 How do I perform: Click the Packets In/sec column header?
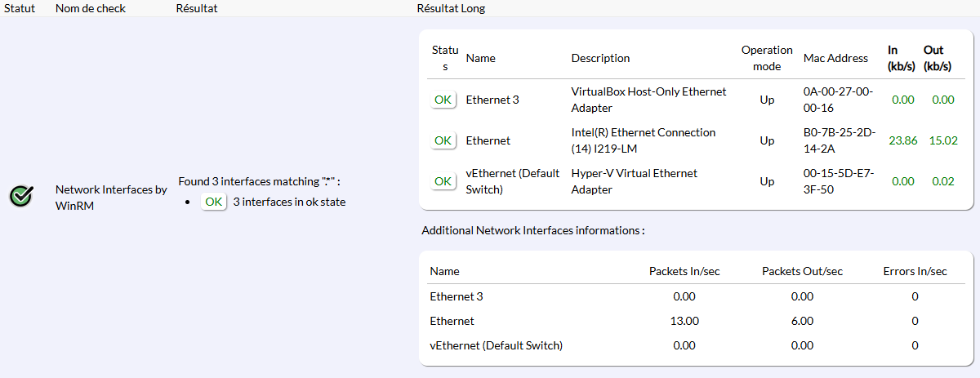pos(684,271)
